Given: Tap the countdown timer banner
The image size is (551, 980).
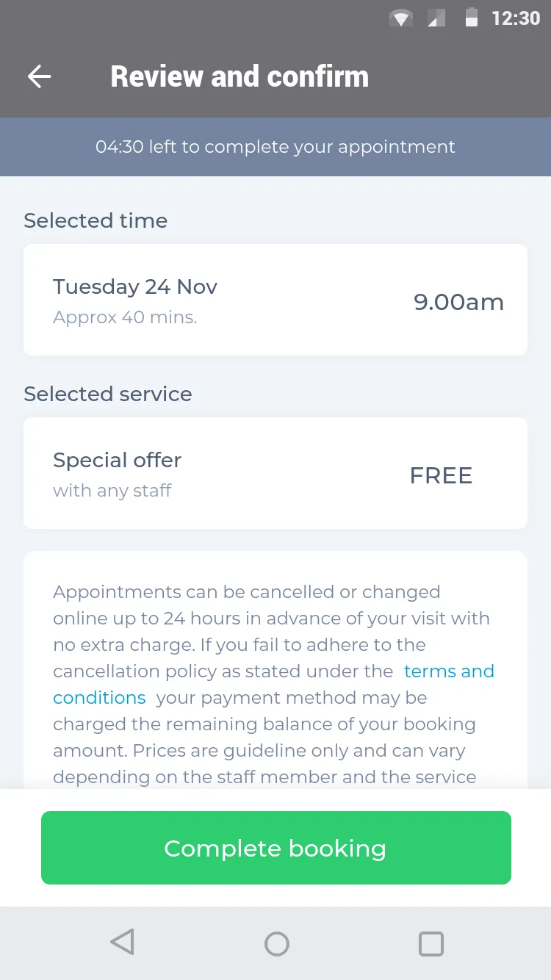Looking at the screenshot, I should click(x=275, y=147).
